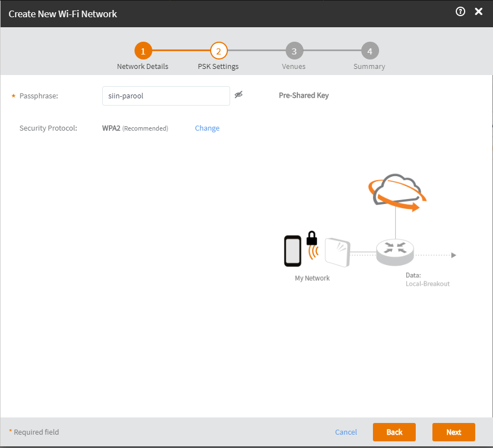Toggle passphrase visibility with the eye icon
This screenshot has width=493, height=448.
[x=239, y=95]
